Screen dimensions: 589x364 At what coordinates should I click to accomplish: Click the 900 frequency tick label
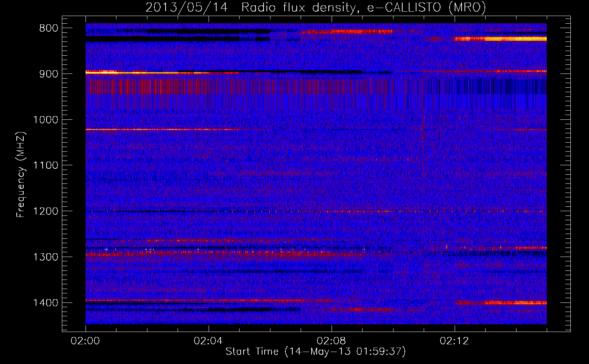[49, 74]
